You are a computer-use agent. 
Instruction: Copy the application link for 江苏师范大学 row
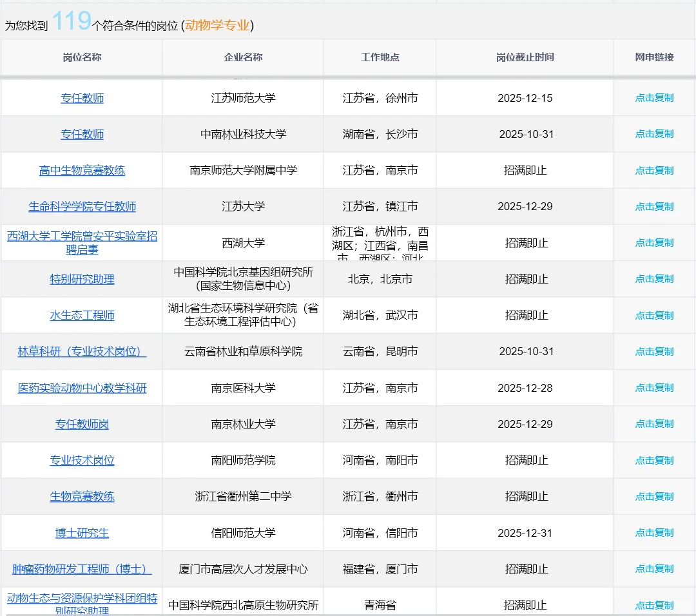654,98
